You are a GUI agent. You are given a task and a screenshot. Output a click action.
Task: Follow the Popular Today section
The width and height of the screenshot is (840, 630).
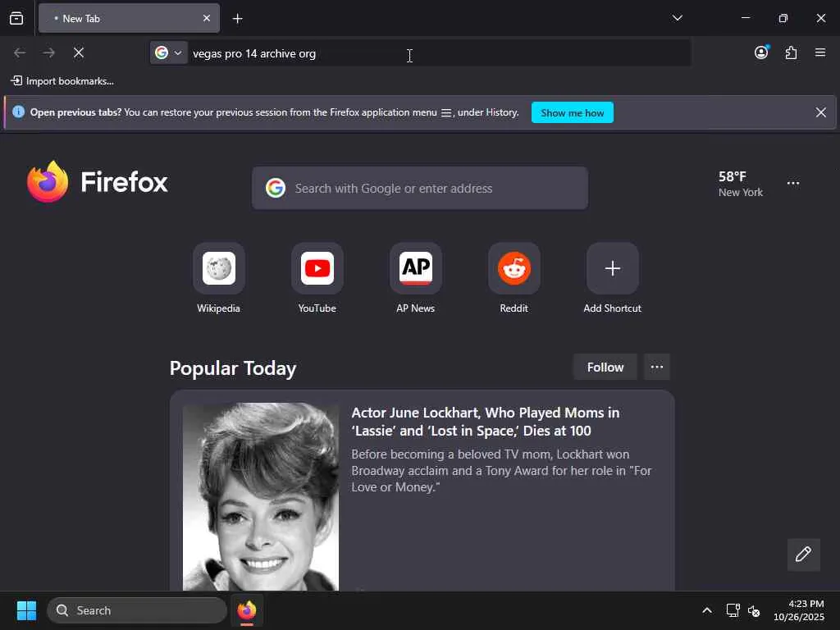[605, 367]
